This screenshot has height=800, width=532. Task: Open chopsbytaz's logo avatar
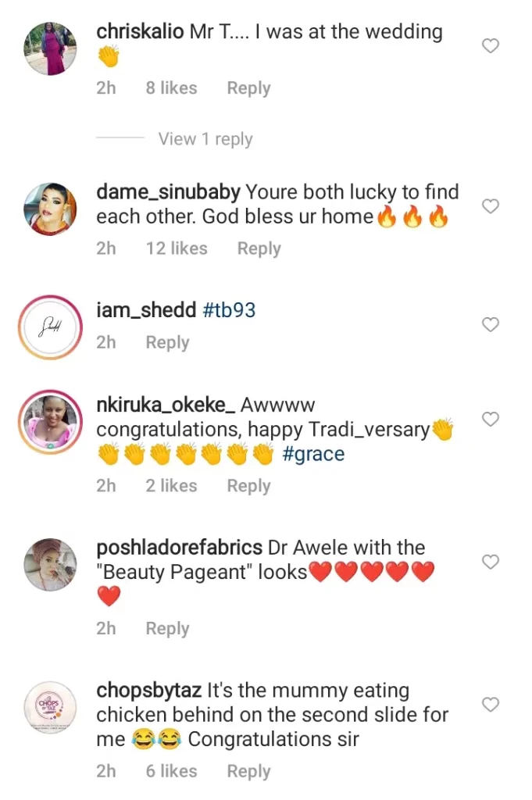[51, 708]
